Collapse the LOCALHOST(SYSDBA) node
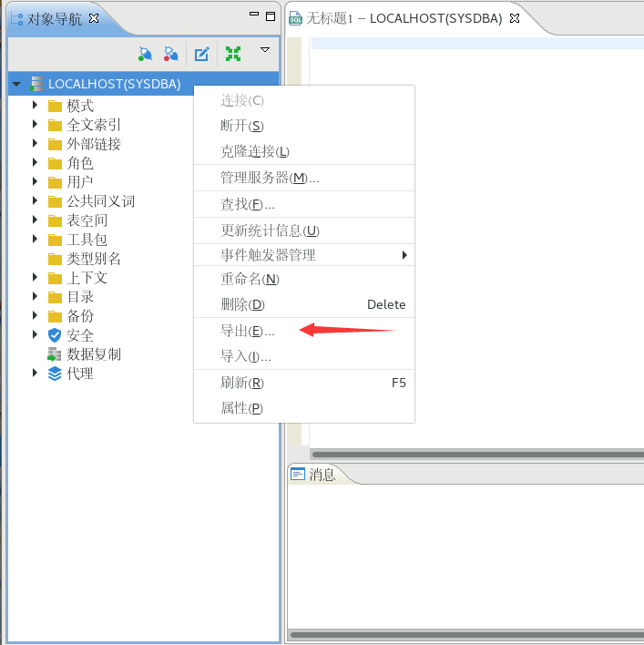Screen dimensions: 644x645 click(x=16, y=84)
